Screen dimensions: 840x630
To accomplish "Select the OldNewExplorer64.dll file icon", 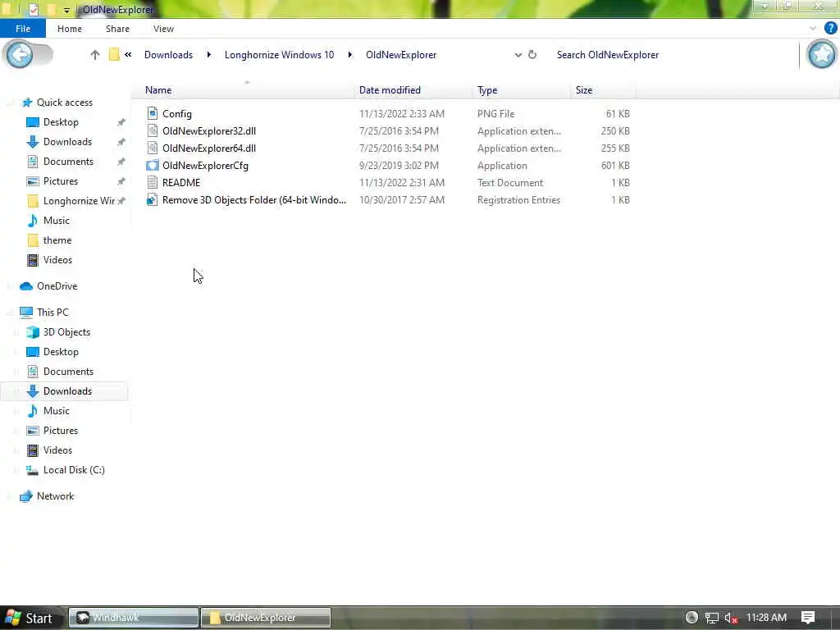I will tap(152, 148).
